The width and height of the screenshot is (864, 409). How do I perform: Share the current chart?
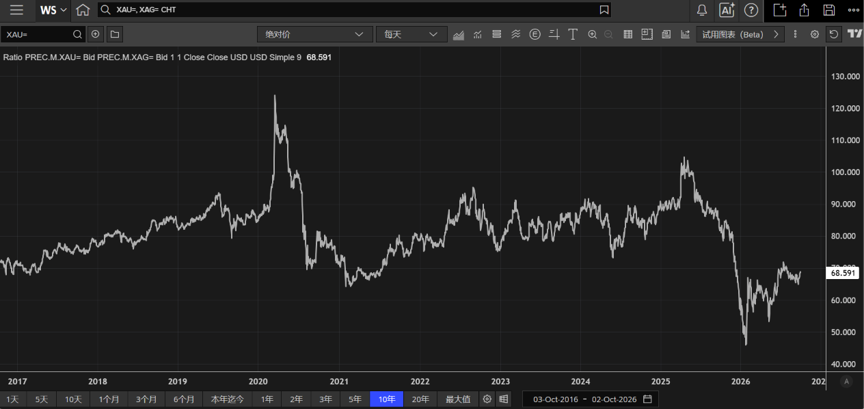804,10
